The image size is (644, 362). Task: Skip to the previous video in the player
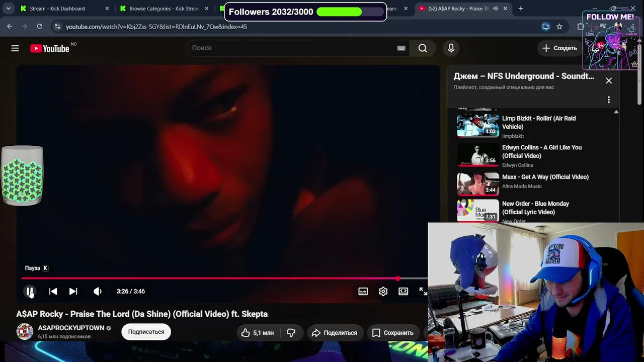tap(53, 291)
